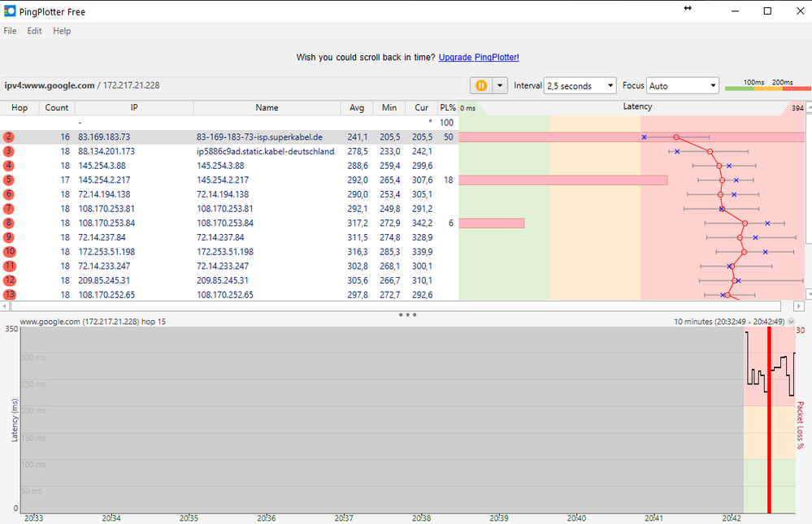The height and width of the screenshot is (524, 812).
Task: Select name 83-169-183-73-isp.superkabel.de
Action: [259, 136]
